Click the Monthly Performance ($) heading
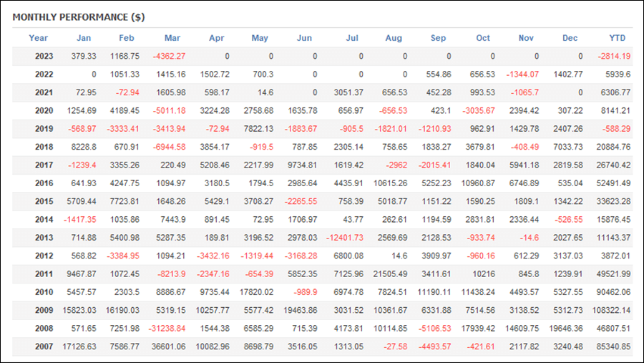Image resolution: width=644 pixels, height=363 pixels. (79, 17)
